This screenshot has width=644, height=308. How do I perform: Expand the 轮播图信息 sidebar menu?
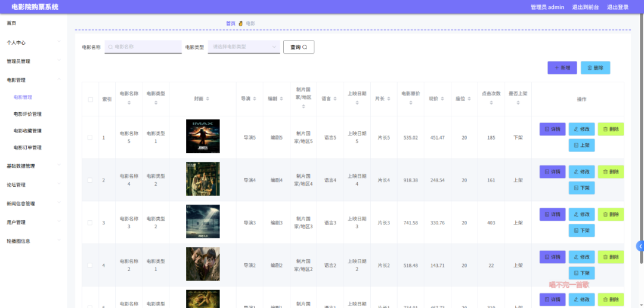[33, 241]
